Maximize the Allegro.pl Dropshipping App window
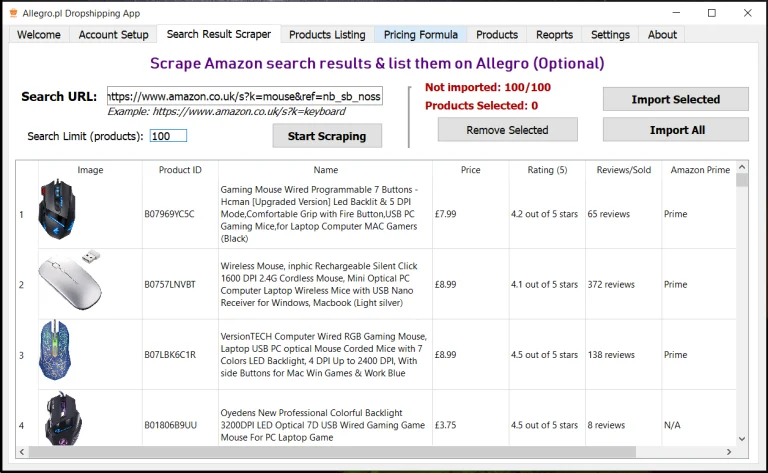Screen dimensions: 768x473 (712, 13)
